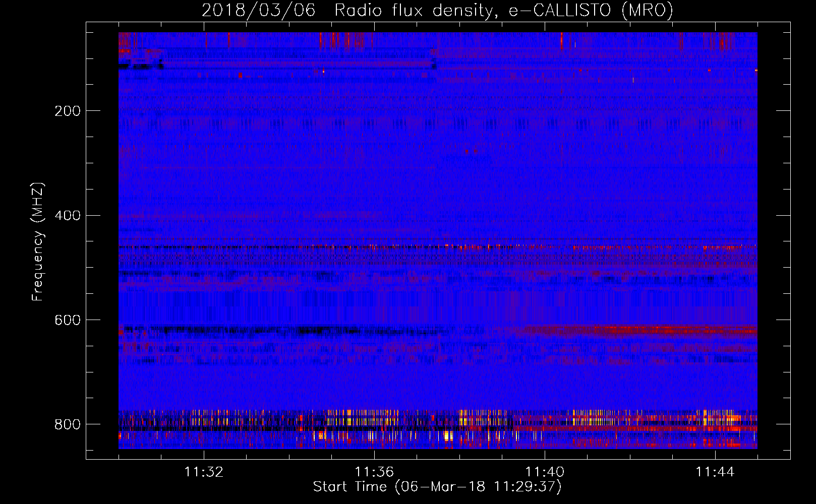Click the 400 frequency tick label
Screen dimensions: 816x504
click(x=68, y=216)
